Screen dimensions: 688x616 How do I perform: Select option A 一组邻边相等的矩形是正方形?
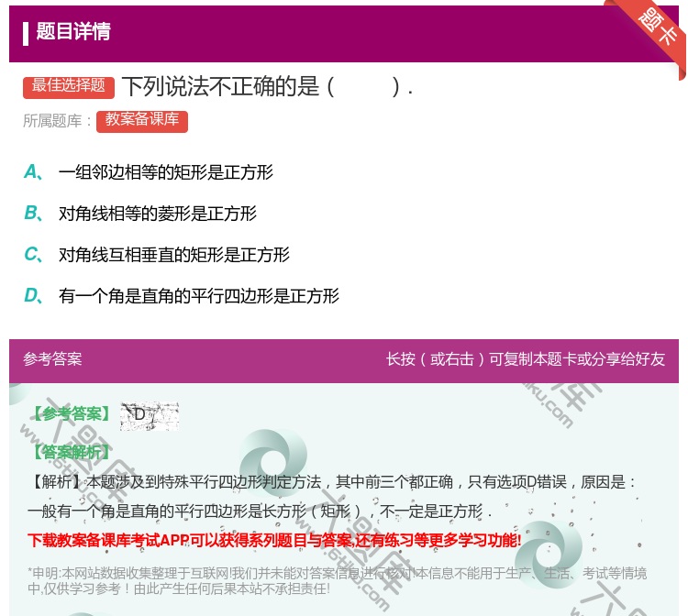[149, 171]
